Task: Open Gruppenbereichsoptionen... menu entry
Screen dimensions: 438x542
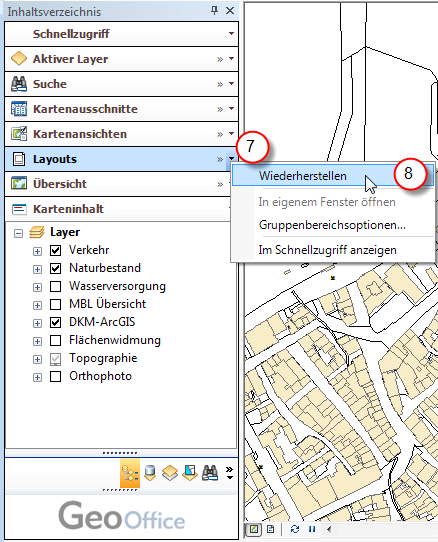Action: (x=333, y=225)
